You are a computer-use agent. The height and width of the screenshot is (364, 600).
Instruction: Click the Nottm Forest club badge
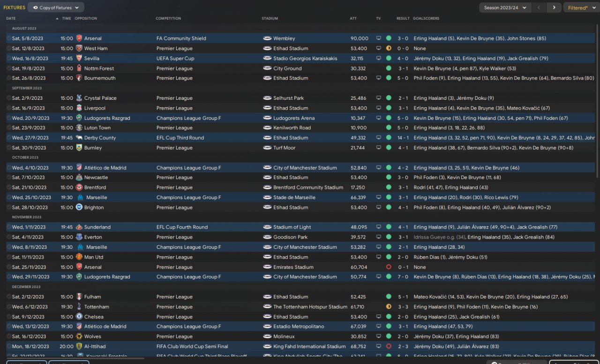coord(79,68)
